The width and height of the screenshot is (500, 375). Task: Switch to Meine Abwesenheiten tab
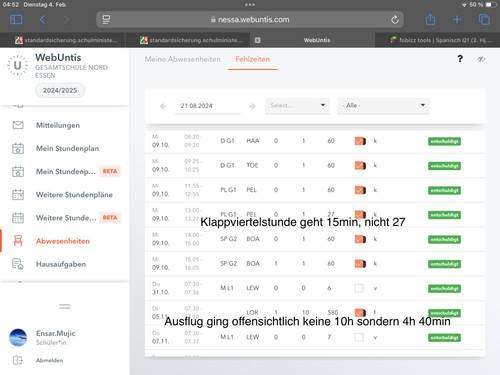pos(183,59)
